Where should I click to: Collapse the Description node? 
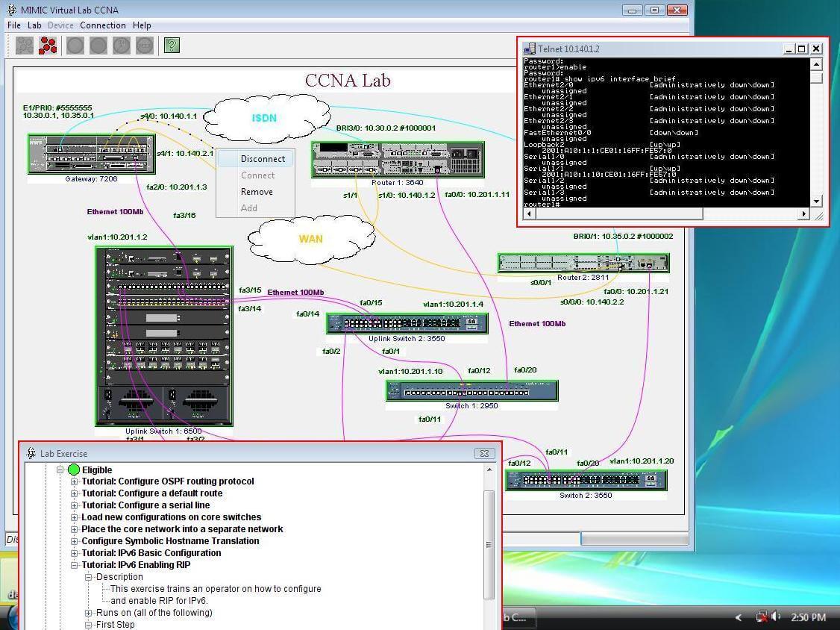[x=88, y=577]
